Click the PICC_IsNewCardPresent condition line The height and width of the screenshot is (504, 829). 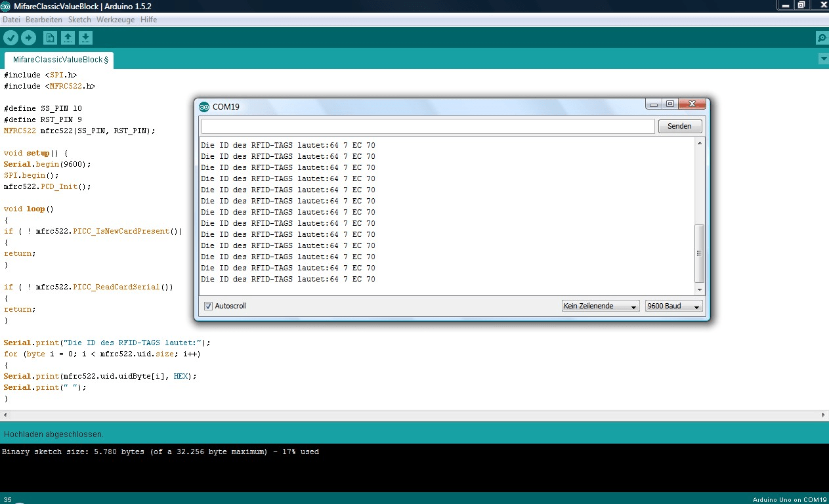[x=93, y=231]
